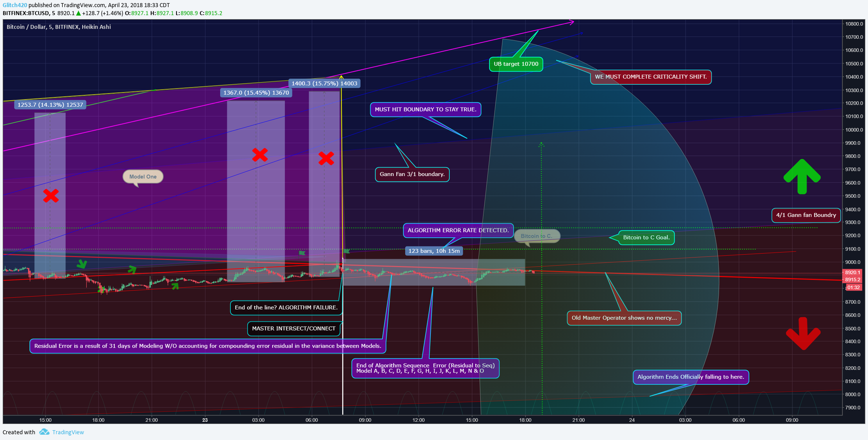
Task: Click the red X on the middle purple bar
Action: click(x=260, y=155)
